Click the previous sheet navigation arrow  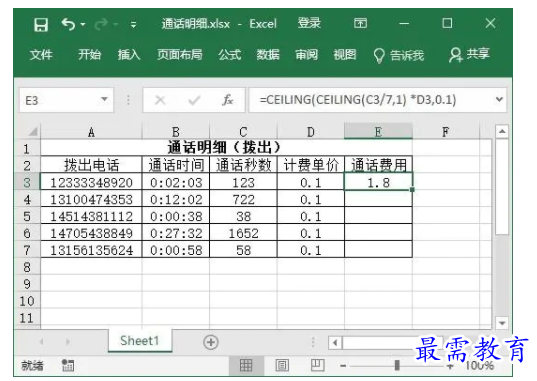point(41,342)
